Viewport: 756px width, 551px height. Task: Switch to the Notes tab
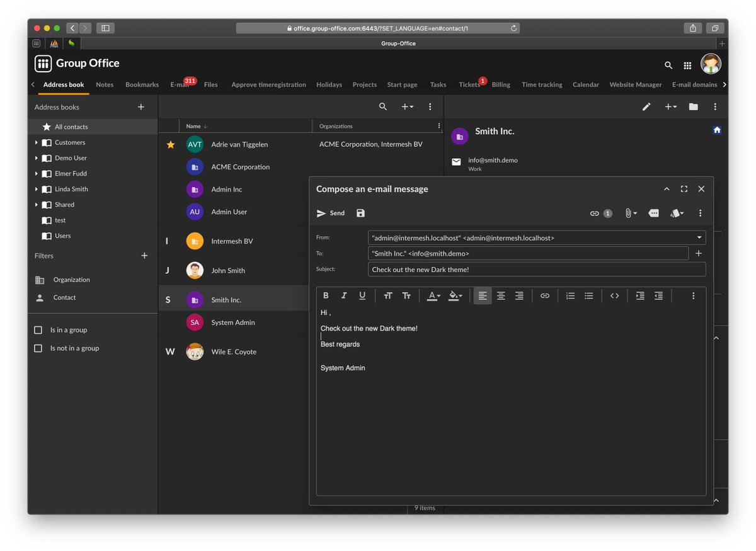pos(105,84)
